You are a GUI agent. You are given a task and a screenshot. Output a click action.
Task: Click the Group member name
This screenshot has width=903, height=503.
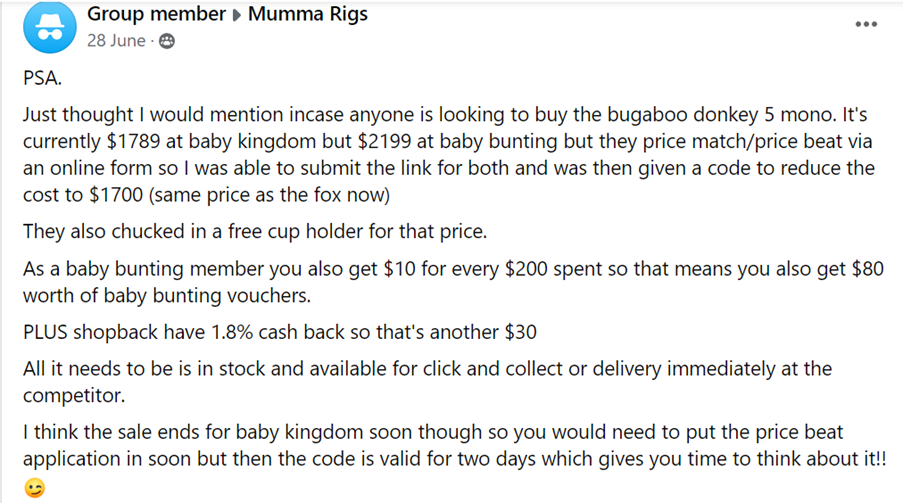tap(156, 14)
